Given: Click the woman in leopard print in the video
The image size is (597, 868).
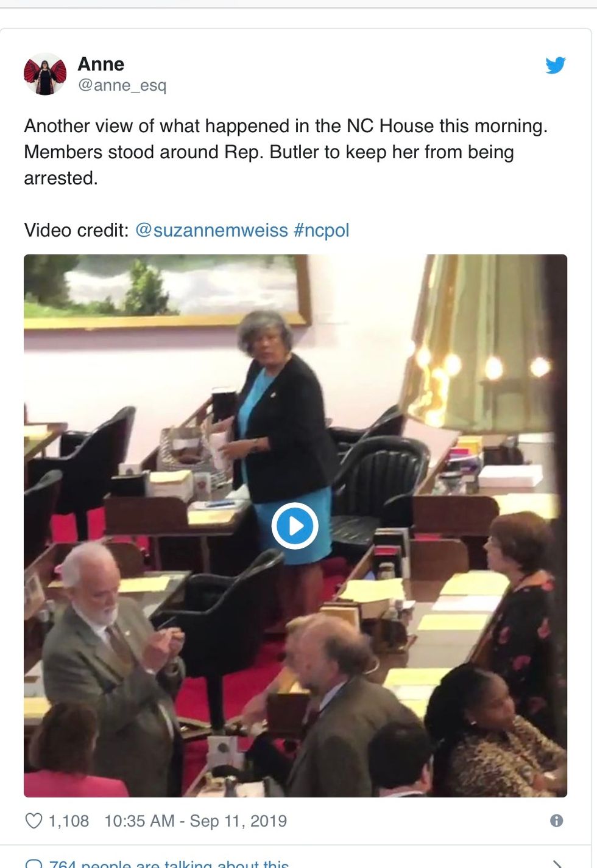Looking at the screenshot, I should [x=493, y=730].
